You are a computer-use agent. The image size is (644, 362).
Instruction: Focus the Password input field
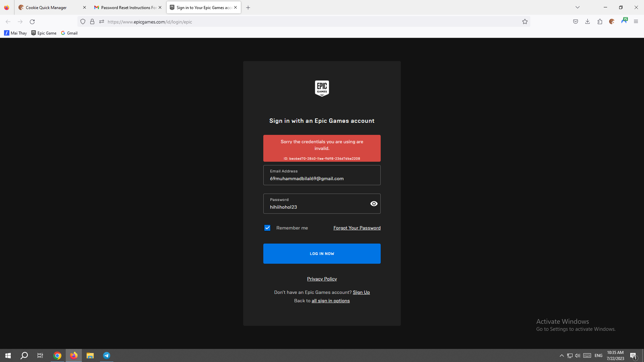coord(322,204)
